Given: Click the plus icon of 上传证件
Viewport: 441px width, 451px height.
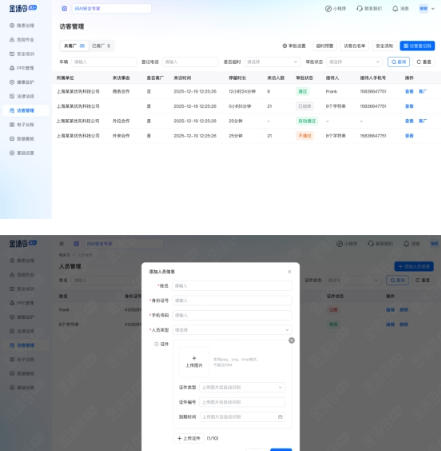Looking at the screenshot, I should (179, 438).
